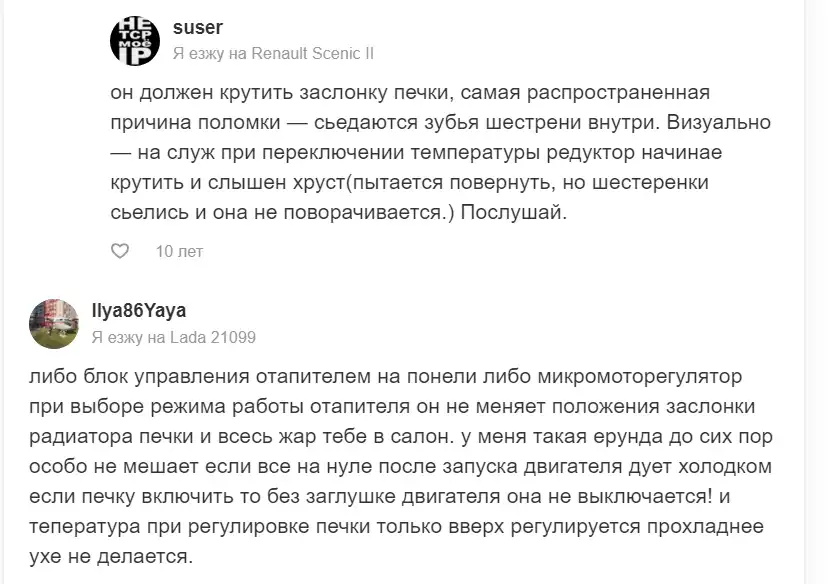Follow the Lada 21099 car link

213,337
